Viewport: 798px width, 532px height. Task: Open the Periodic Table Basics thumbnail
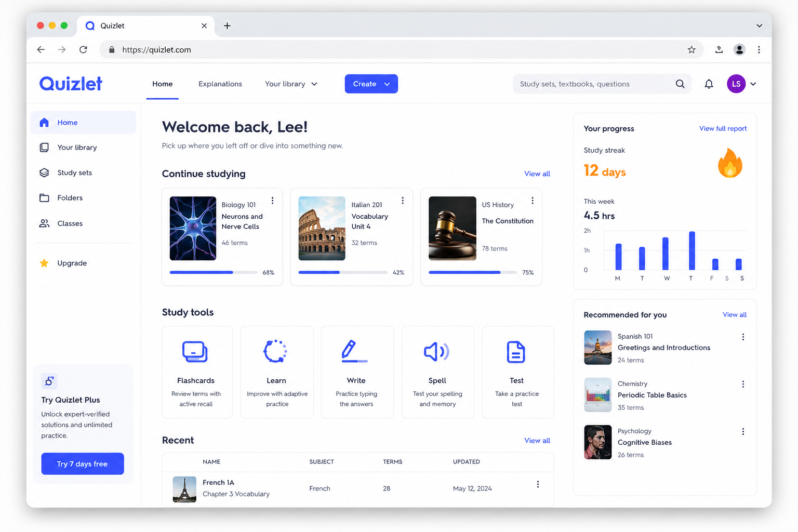(598, 395)
